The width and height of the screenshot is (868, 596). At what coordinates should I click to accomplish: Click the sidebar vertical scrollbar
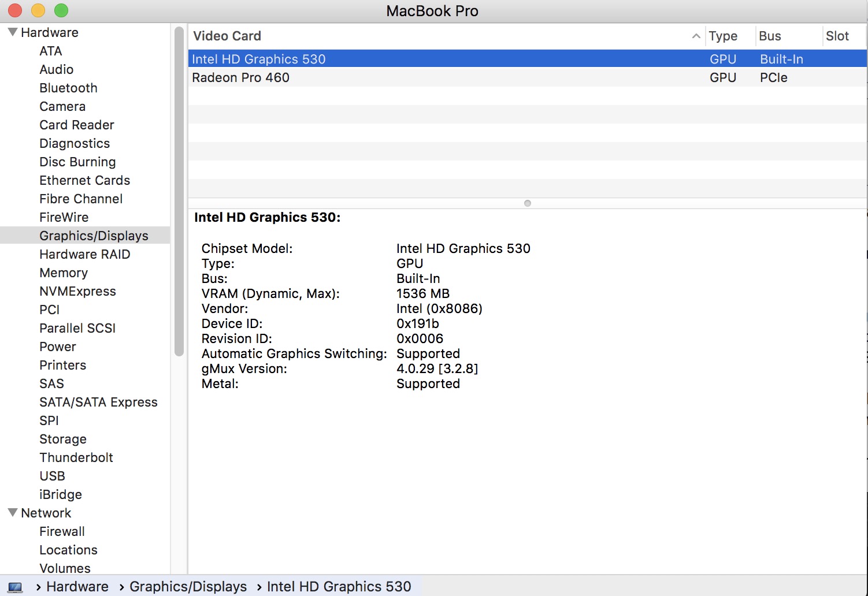179,191
